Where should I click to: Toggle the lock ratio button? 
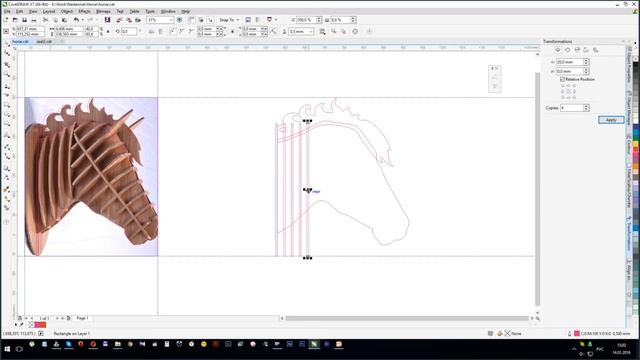tap(108, 31)
